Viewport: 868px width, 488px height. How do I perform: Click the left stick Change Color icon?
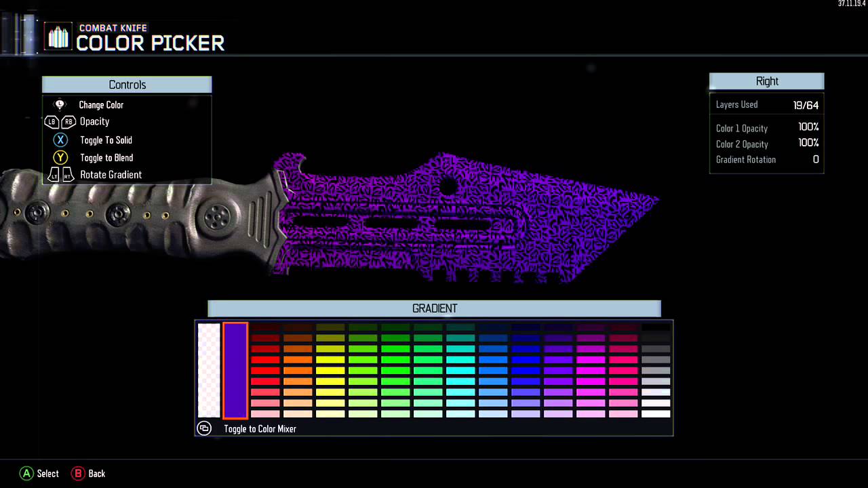point(60,104)
